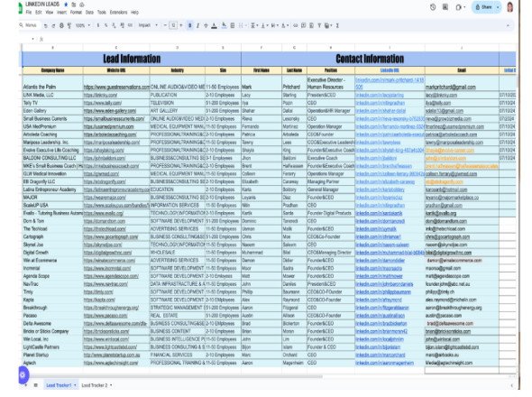Click the print icon
Image resolution: width=532 pixels, height=397 pixels.
pos(61,25)
